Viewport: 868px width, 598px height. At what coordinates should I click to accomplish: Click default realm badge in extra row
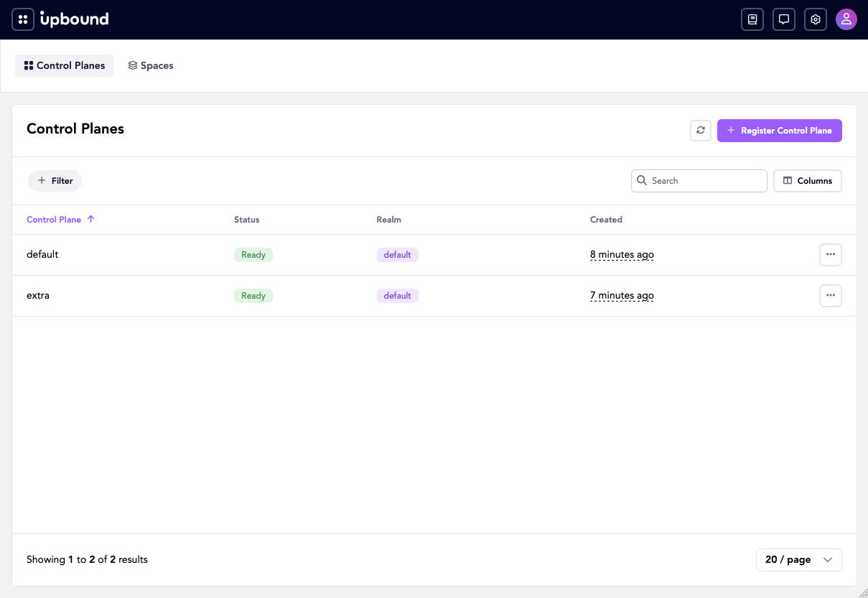click(398, 296)
